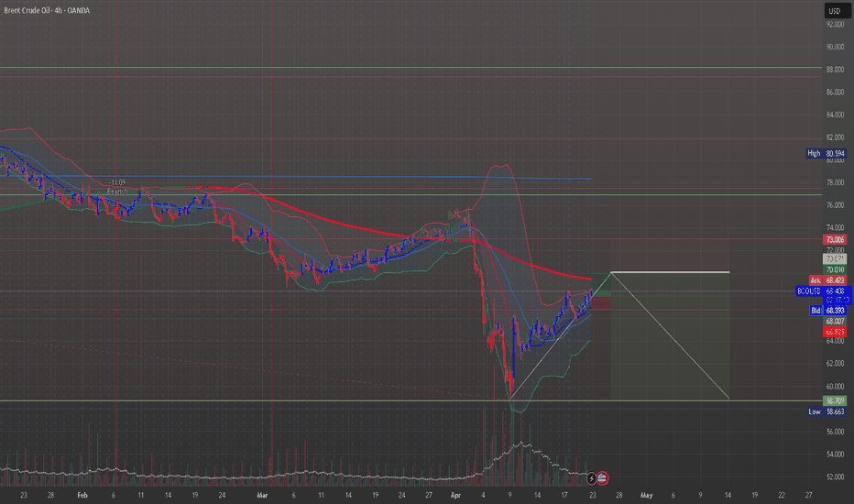Click the green 70.010 price tag

point(835,269)
